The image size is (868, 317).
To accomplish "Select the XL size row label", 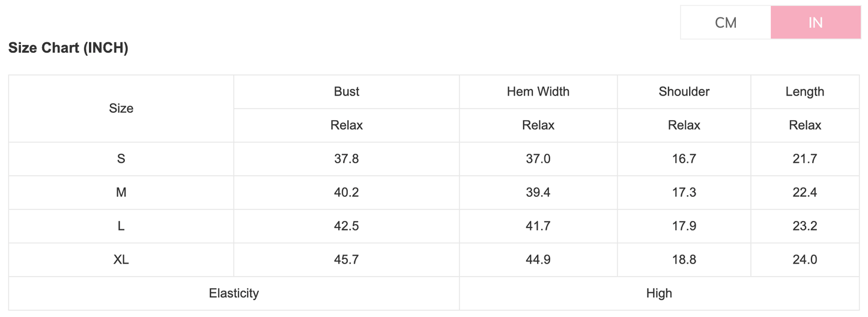I will 121,260.
